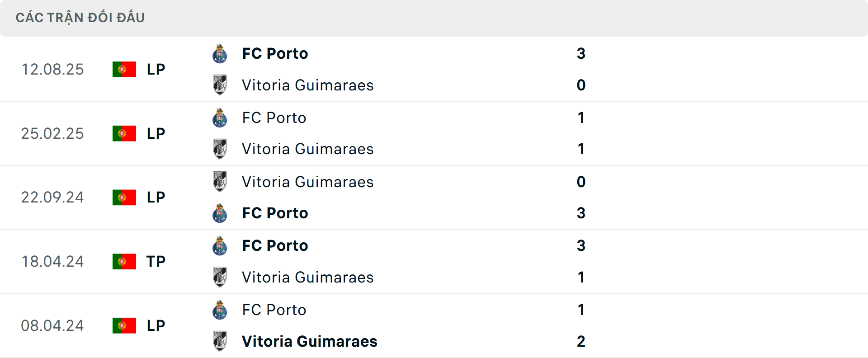Click the Portugal flag in the TP row
The height and width of the screenshot is (358, 868).
click(x=124, y=261)
